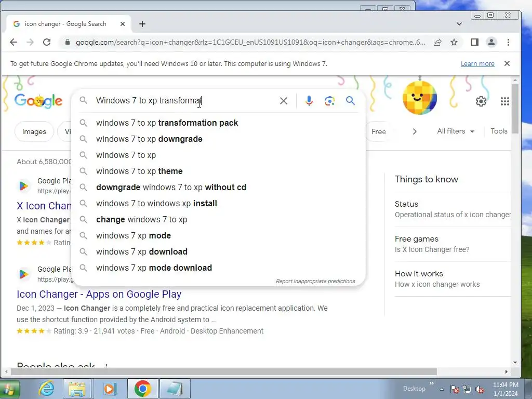Select suggestion 'windows 7 to xp transformation pack'
Screen dimensions: 532x399
point(219,123)
